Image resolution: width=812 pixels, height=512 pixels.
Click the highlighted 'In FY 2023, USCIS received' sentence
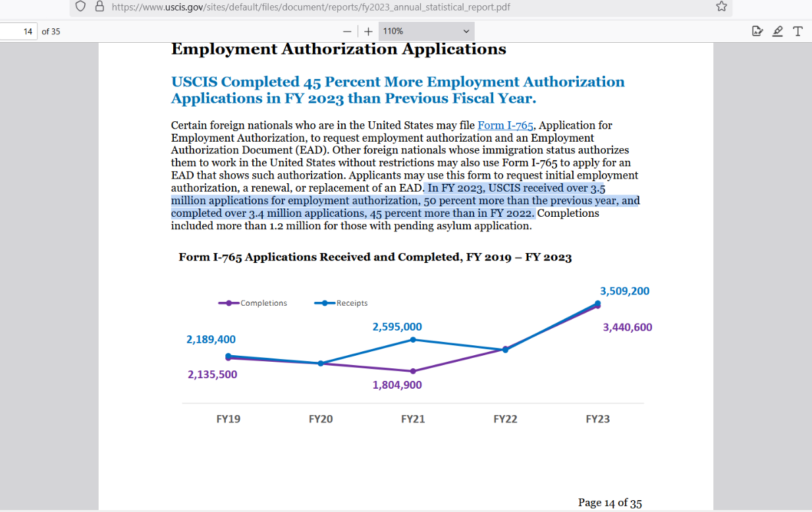pos(405,200)
